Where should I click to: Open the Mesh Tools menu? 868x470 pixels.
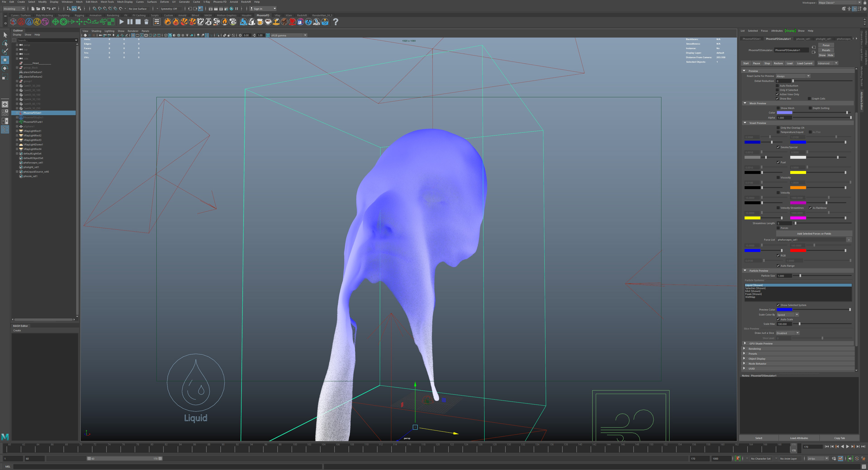pyautogui.click(x=107, y=2)
